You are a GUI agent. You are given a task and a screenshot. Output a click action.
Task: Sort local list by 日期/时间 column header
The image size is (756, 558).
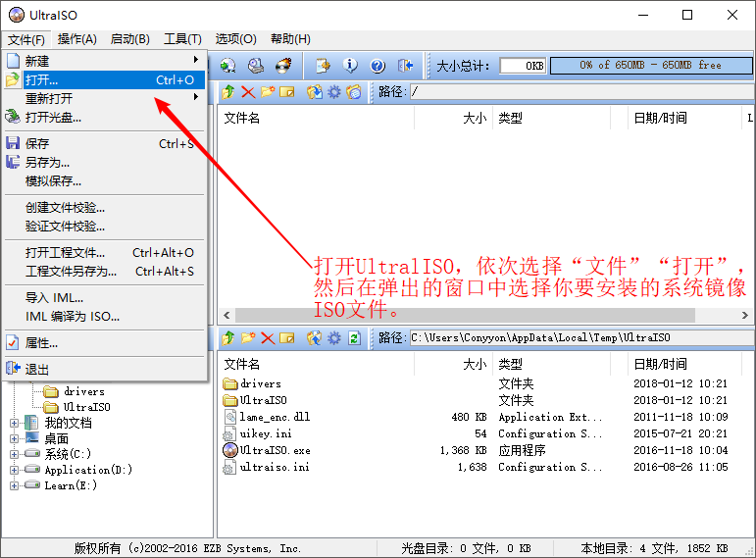point(684,364)
